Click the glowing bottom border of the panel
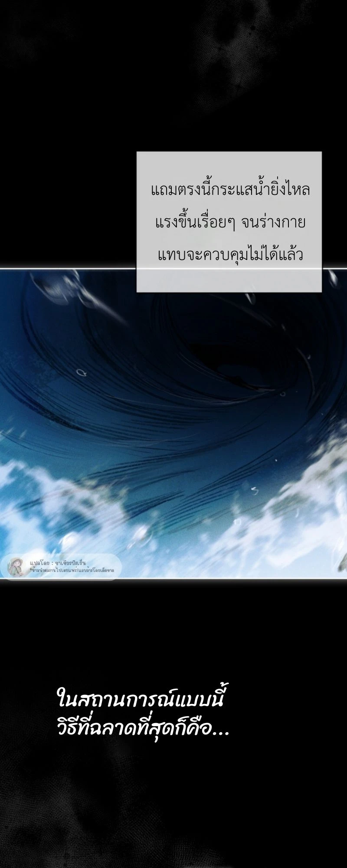Image resolution: width=347 pixels, height=868 pixels. coord(173,579)
